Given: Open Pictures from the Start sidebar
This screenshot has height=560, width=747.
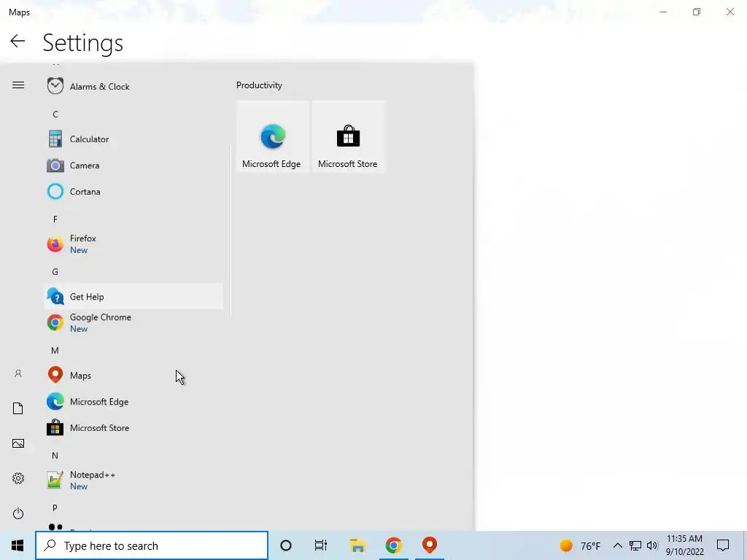Looking at the screenshot, I should [x=18, y=443].
